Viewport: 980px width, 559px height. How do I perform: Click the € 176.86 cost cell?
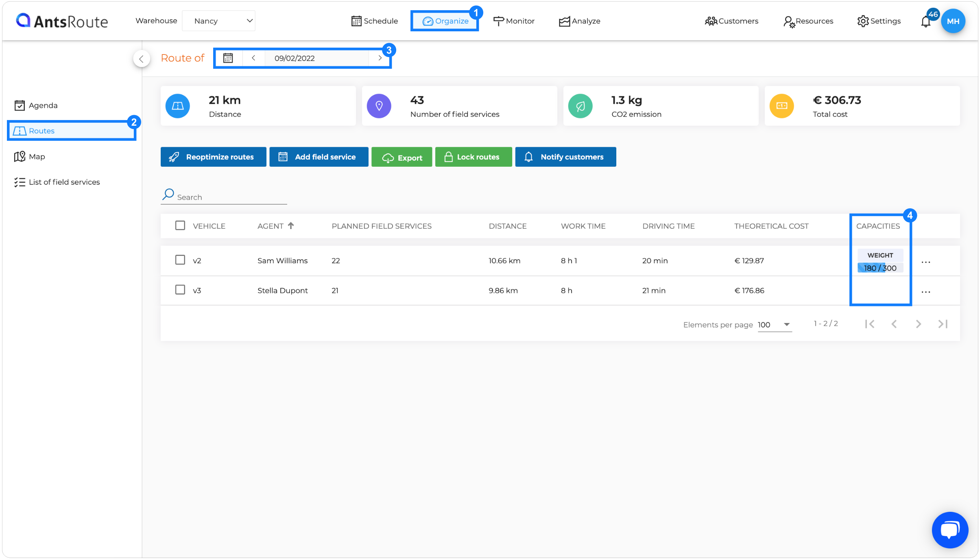click(749, 290)
